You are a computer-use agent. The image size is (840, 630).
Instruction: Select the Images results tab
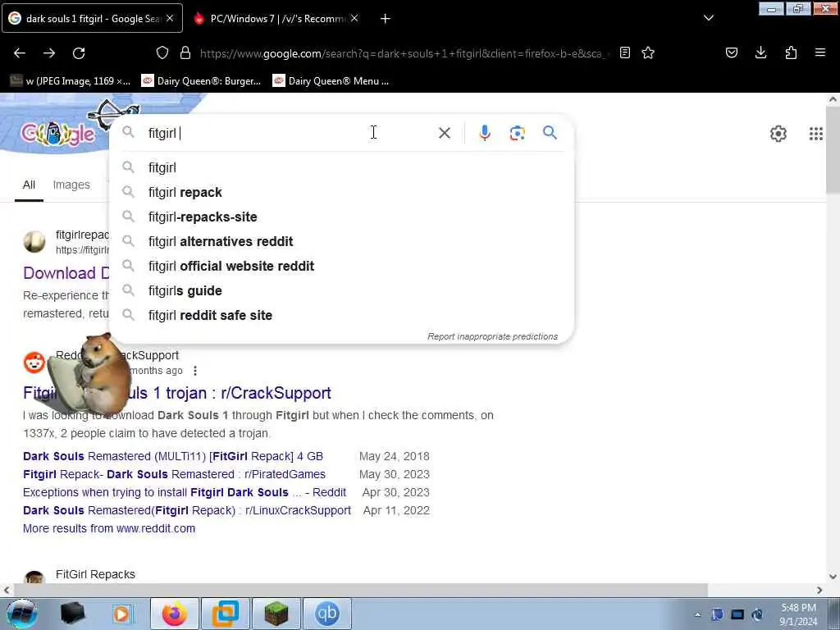(x=71, y=185)
